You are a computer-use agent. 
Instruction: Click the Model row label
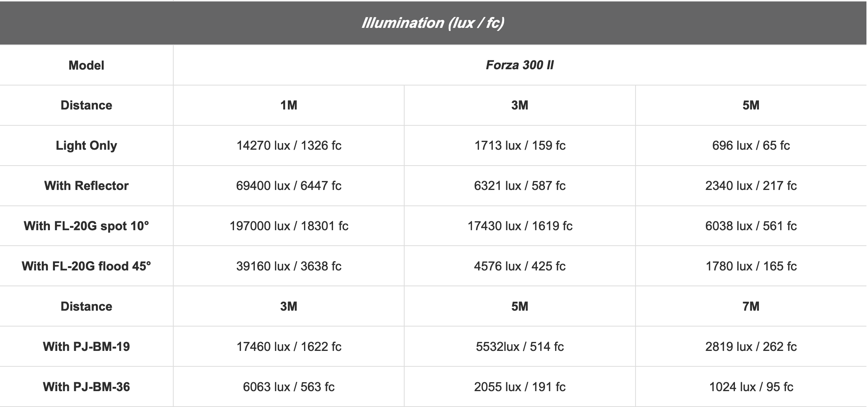point(86,65)
